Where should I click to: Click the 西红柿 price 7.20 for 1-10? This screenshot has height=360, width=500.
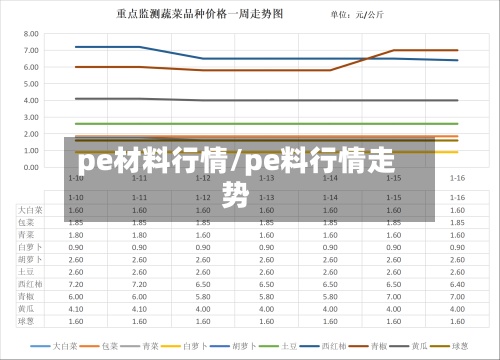point(76,284)
